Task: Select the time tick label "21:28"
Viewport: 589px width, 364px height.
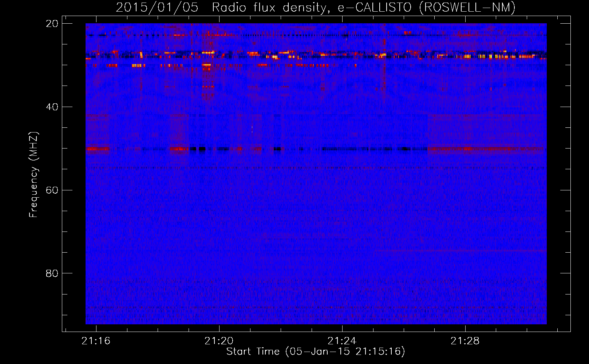Action: pos(465,341)
